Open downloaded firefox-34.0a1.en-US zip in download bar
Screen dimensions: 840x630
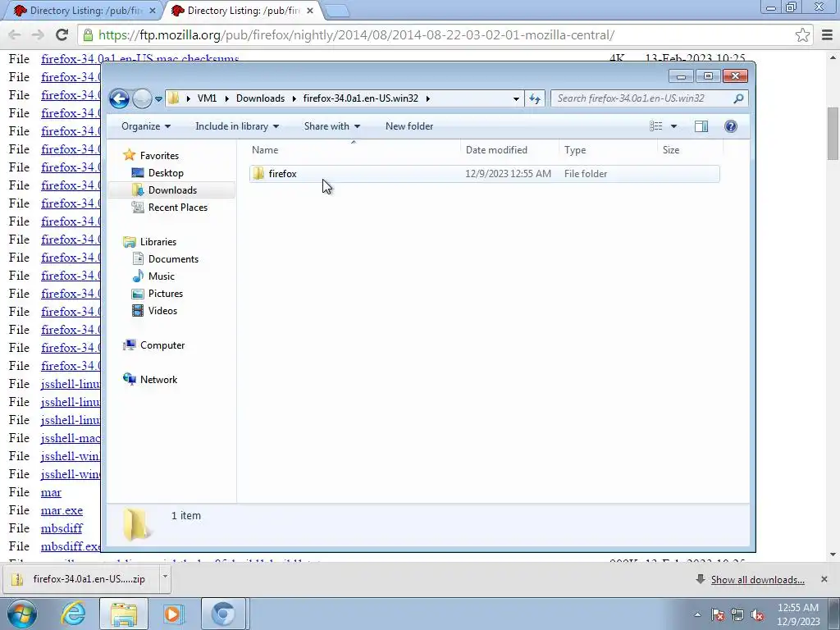pos(80,579)
